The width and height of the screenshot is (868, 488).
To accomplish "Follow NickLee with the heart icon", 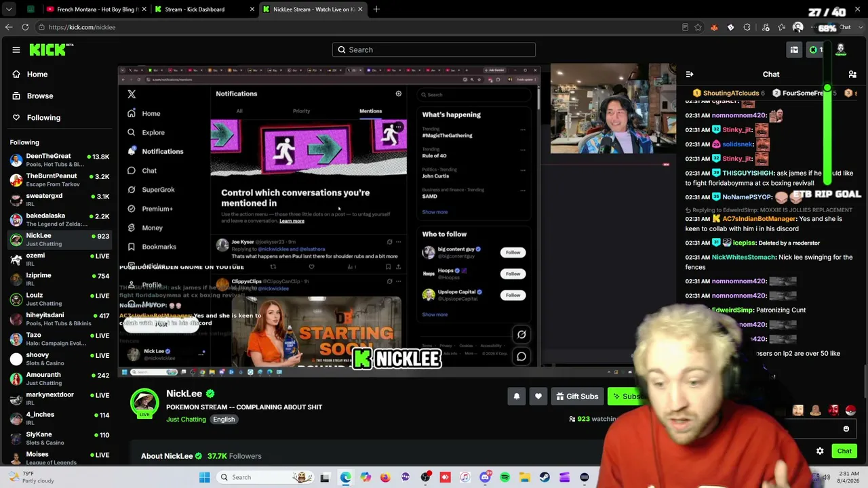I will 538,396.
